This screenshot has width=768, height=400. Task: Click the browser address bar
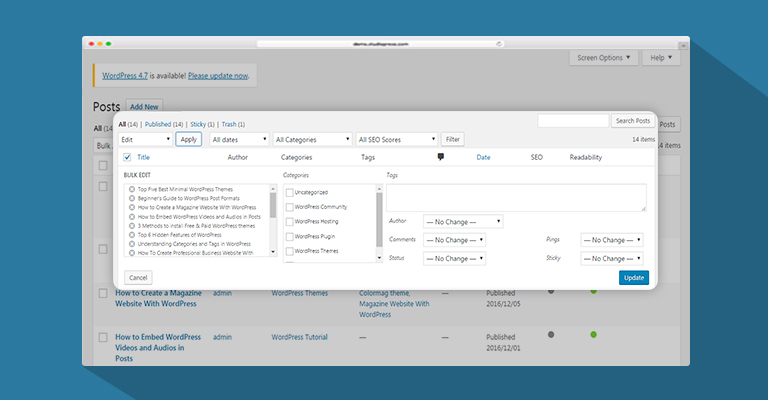click(x=381, y=44)
